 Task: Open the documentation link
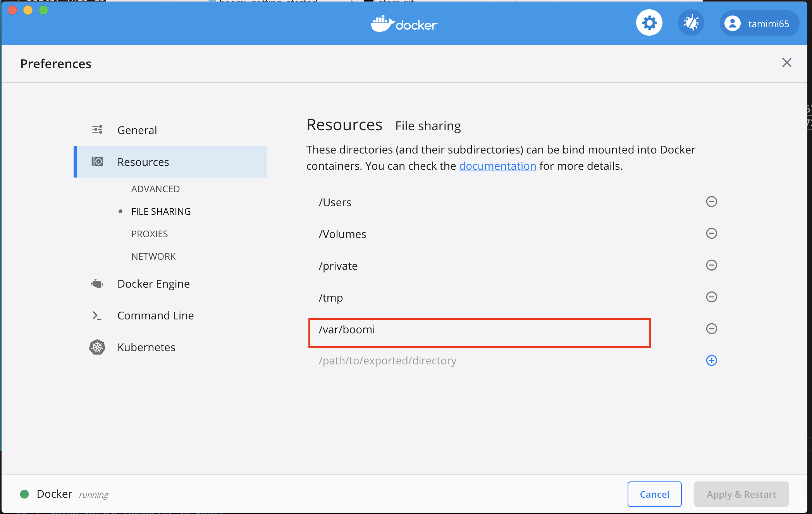[x=498, y=166]
